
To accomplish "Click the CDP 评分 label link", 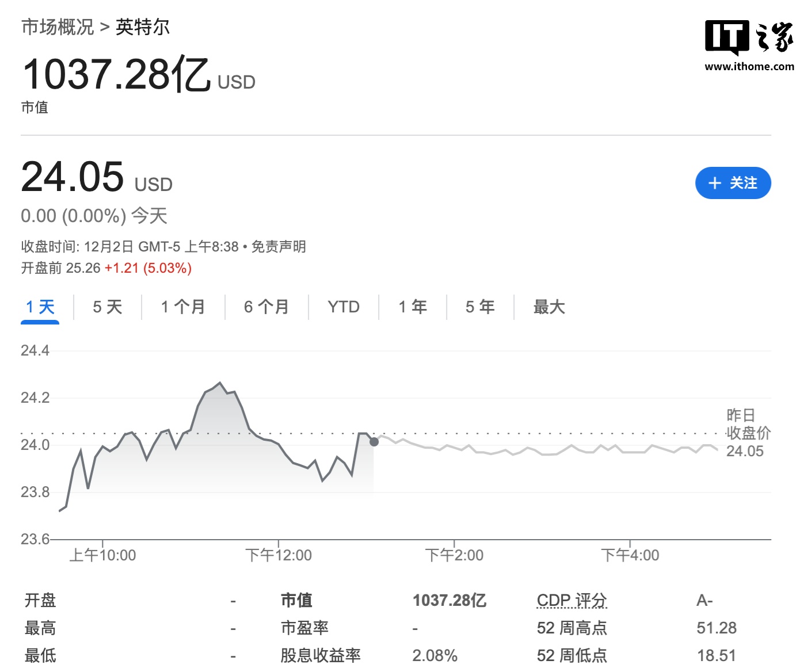I will point(572,601).
